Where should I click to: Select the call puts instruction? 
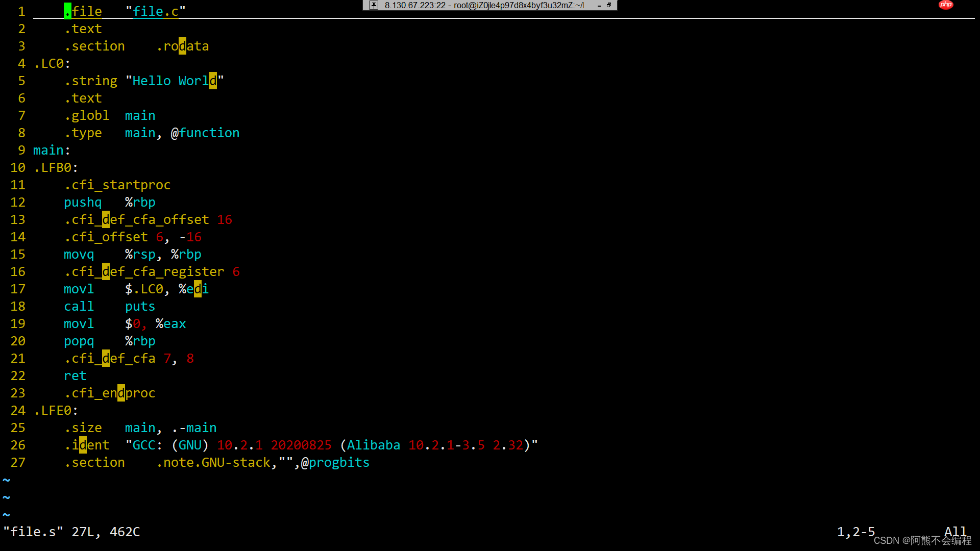pos(109,306)
